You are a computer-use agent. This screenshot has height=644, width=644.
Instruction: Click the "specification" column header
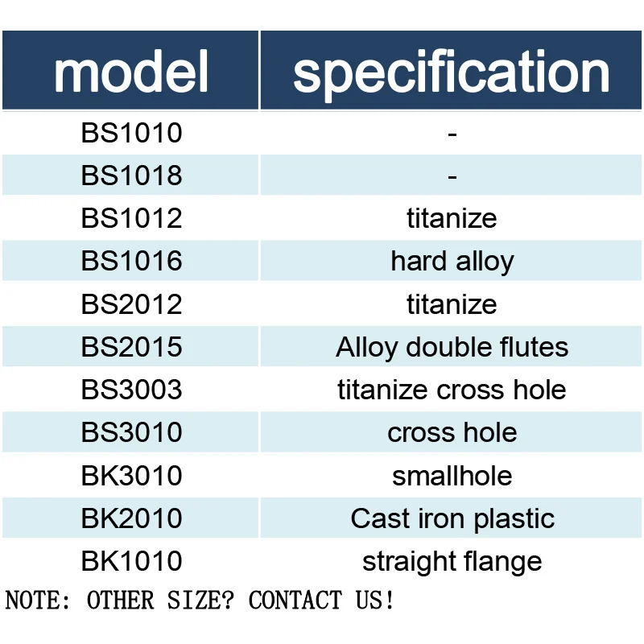point(452,71)
